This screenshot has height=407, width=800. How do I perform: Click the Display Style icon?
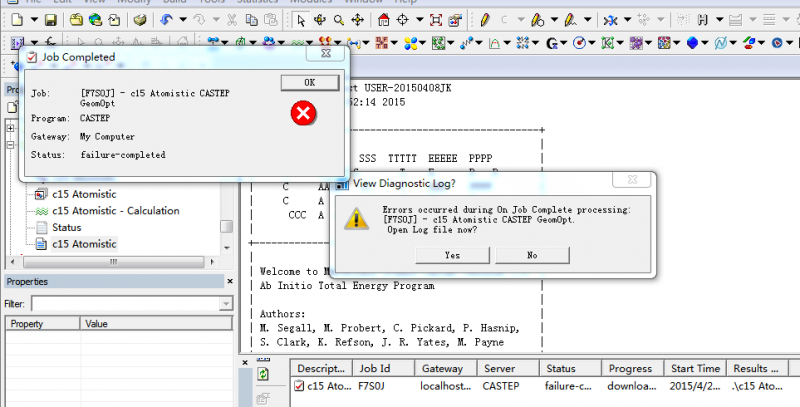[x=455, y=20]
